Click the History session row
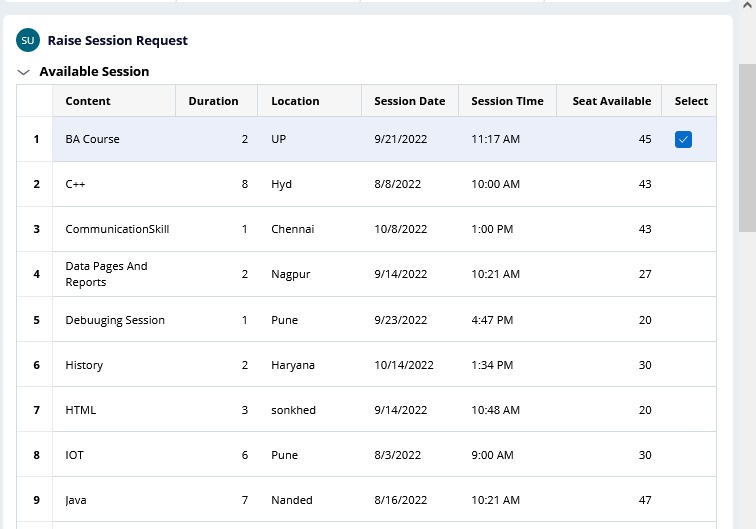This screenshot has height=529, width=756. (84, 365)
